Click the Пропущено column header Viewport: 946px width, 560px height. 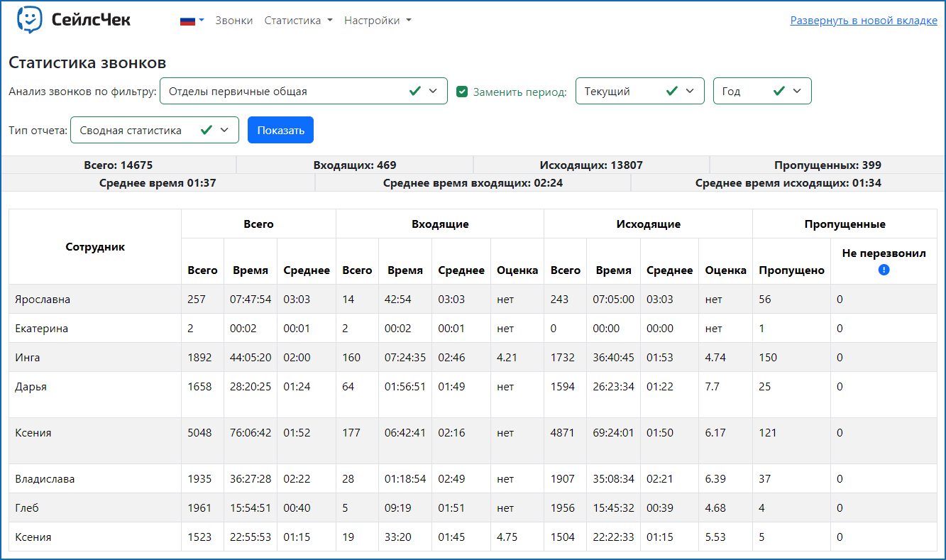click(791, 270)
